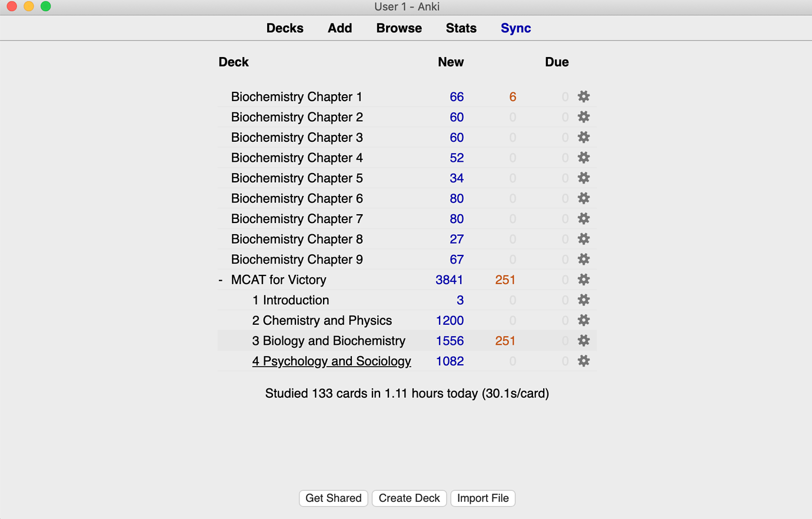Open gear menu for Biochemistry Chapter 7
Viewport: 812px width, 519px height.
pyautogui.click(x=583, y=219)
